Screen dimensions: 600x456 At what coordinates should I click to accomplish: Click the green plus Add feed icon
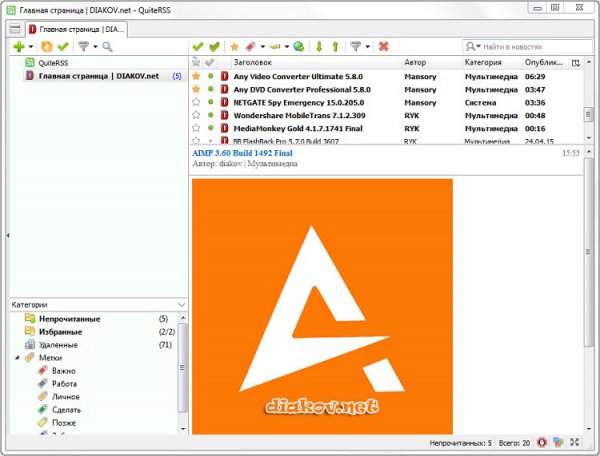(x=19, y=47)
